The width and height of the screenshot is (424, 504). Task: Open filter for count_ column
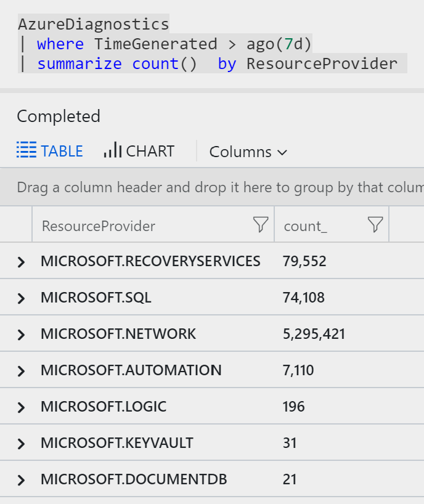pyautogui.click(x=375, y=224)
